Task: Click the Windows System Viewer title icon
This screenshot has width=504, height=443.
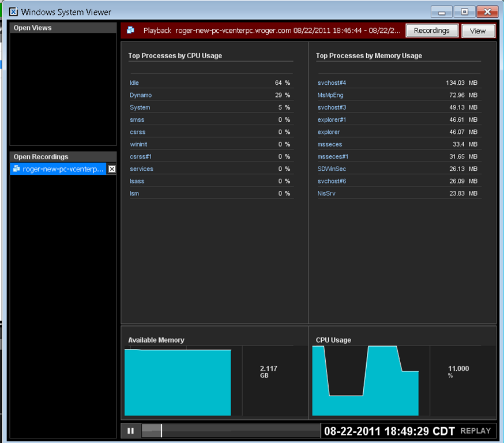Action: (13, 12)
